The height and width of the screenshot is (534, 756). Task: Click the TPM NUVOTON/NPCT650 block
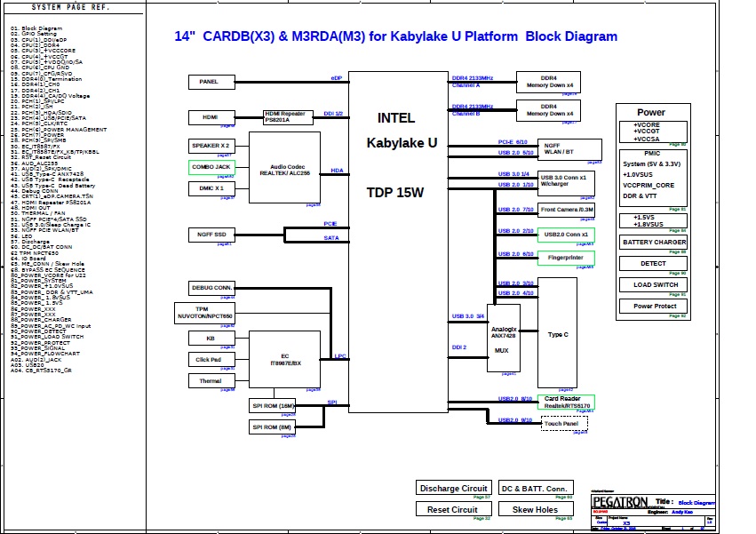click(204, 313)
